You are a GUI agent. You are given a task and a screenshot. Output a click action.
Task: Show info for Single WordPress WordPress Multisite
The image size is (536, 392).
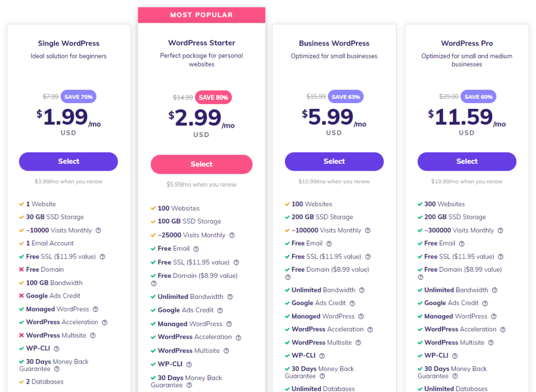(93, 335)
